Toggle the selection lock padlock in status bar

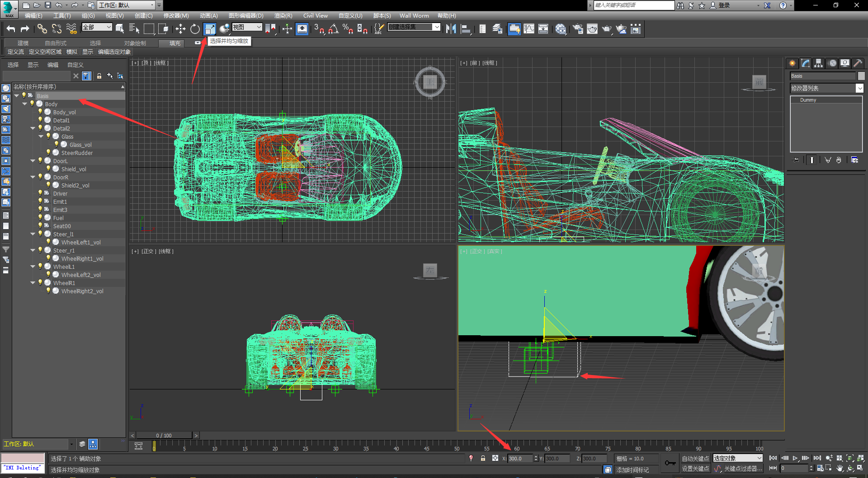coord(483,459)
